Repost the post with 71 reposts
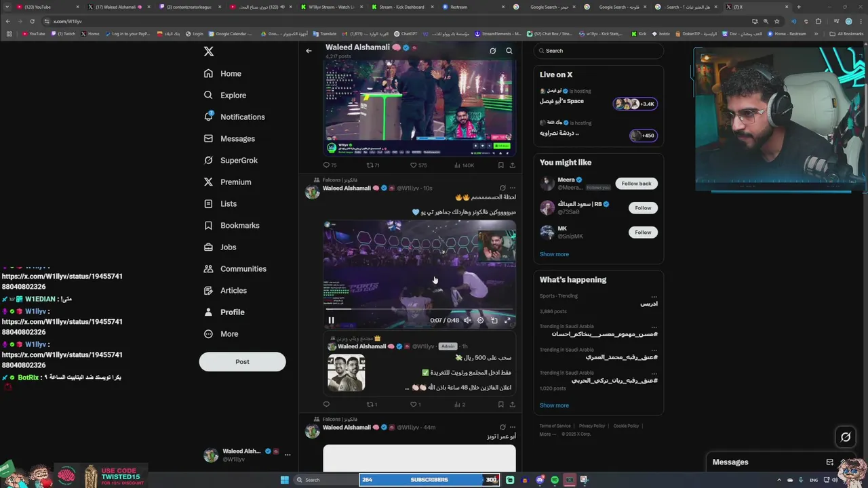Viewport: 868px width, 488px height. click(x=373, y=165)
